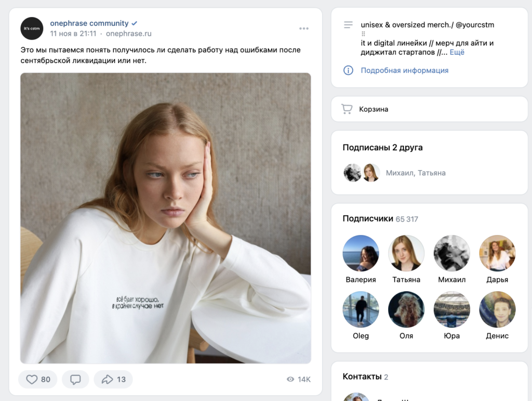Image resolution: width=532 pixels, height=401 pixels.
Task: Open the comments speech bubble icon
Action: pos(75,380)
